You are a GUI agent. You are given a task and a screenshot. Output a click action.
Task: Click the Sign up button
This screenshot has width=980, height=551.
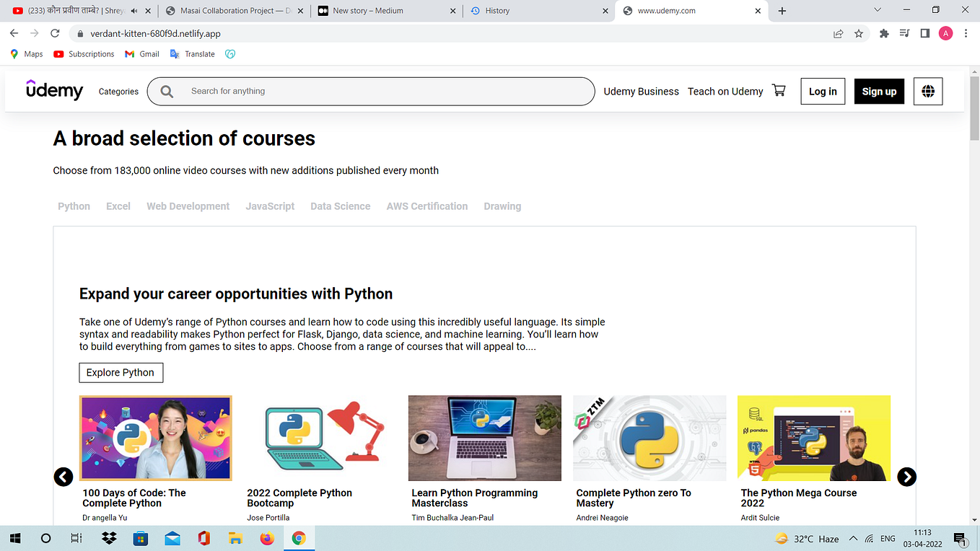pyautogui.click(x=879, y=91)
